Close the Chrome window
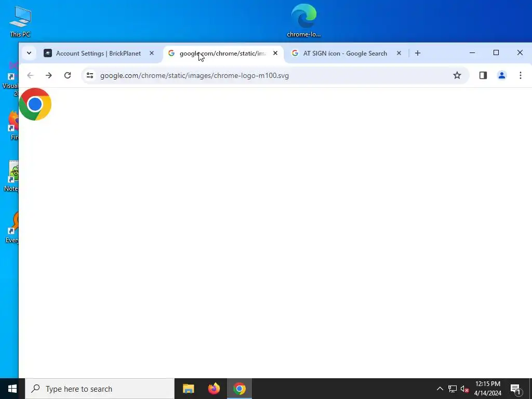532x399 pixels. tap(520, 52)
